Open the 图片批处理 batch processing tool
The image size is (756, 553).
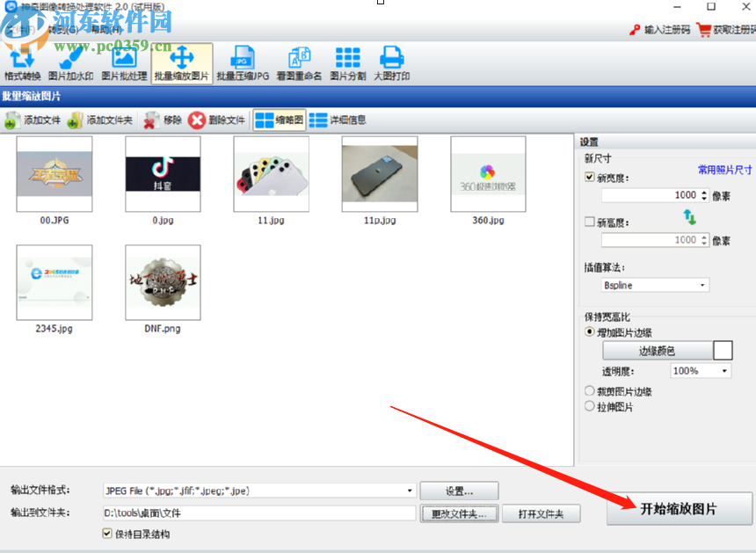124,63
